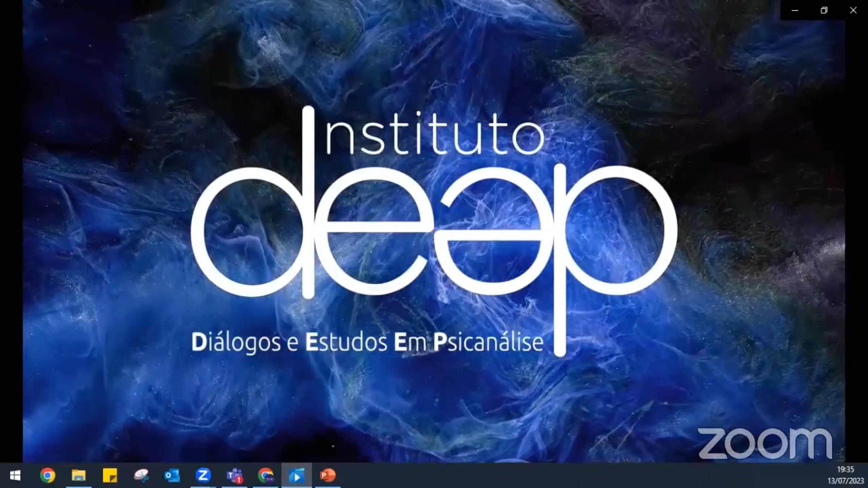Open Microsoft Teams with notification badge
The image size is (868, 488).
pos(234,476)
